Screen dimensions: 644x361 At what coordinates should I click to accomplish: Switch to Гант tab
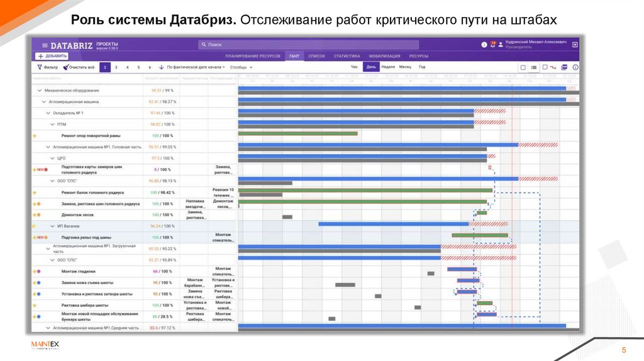click(294, 56)
